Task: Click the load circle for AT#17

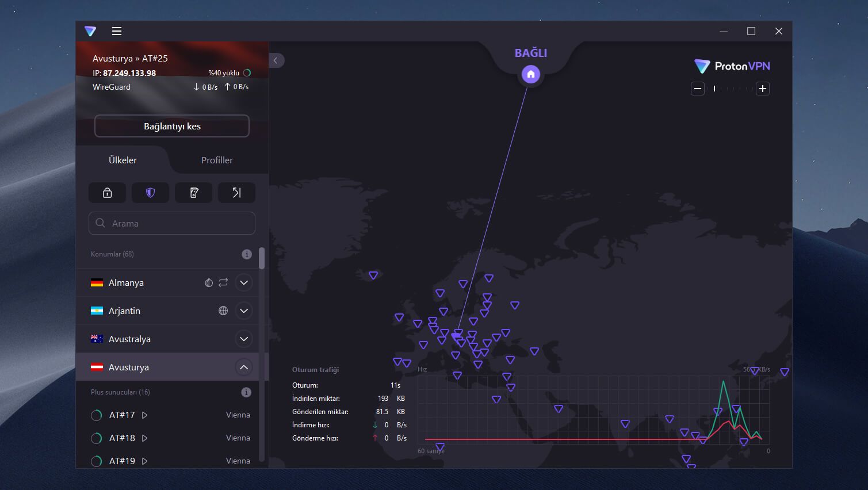Action: pyautogui.click(x=97, y=415)
